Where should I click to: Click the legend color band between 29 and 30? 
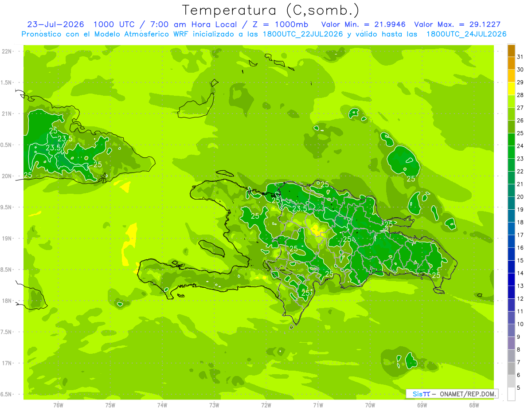(511, 76)
